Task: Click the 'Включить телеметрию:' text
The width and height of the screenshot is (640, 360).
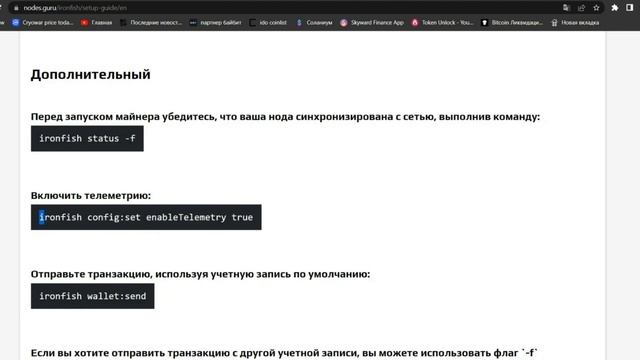Action: (x=91, y=196)
